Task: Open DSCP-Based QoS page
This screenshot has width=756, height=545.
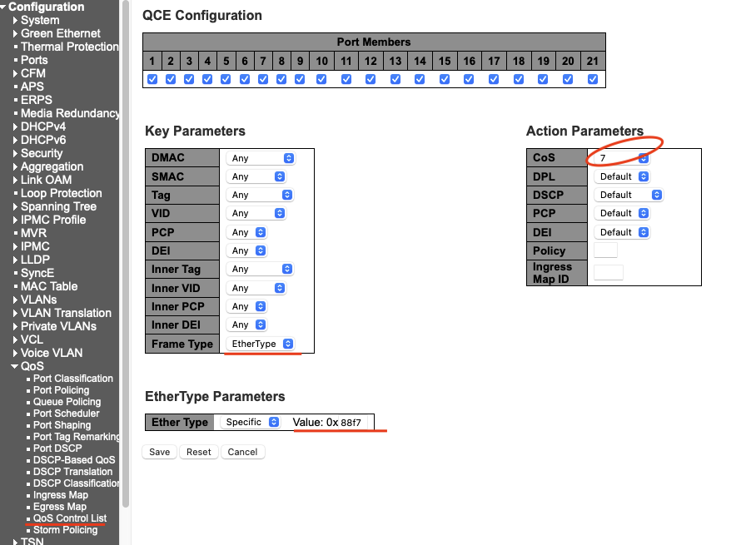Action: point(74,460)
